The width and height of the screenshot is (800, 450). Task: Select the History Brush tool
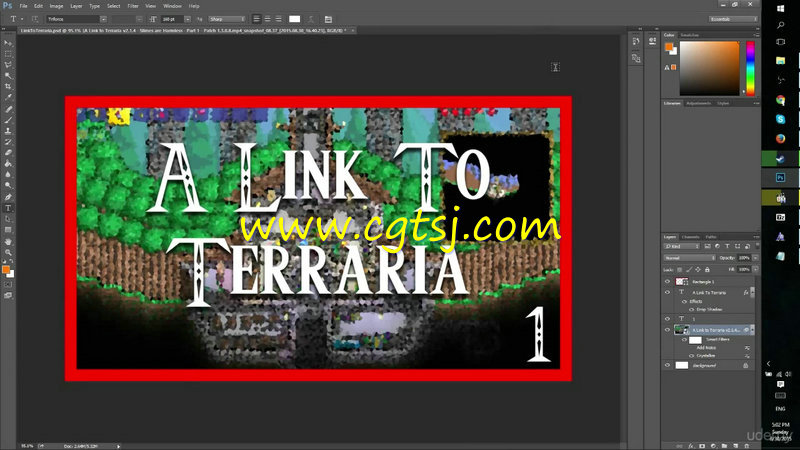[8, 142]
